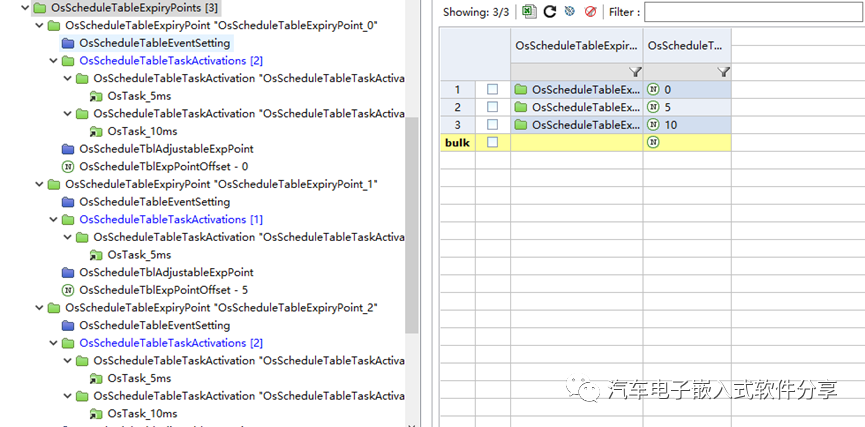The image size is (865, 427).
Task: Click the filter funnel in second column header
Action: coord(723,72)
